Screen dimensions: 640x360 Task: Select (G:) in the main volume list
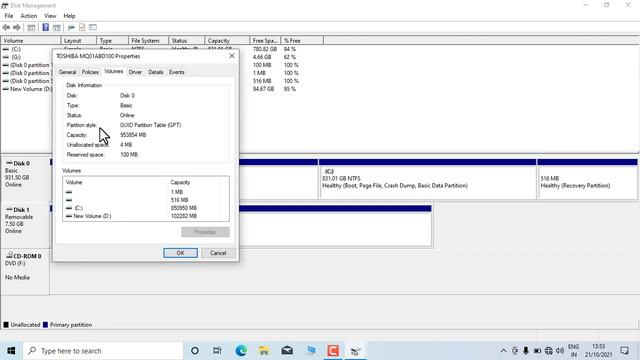tap(16, 57)
